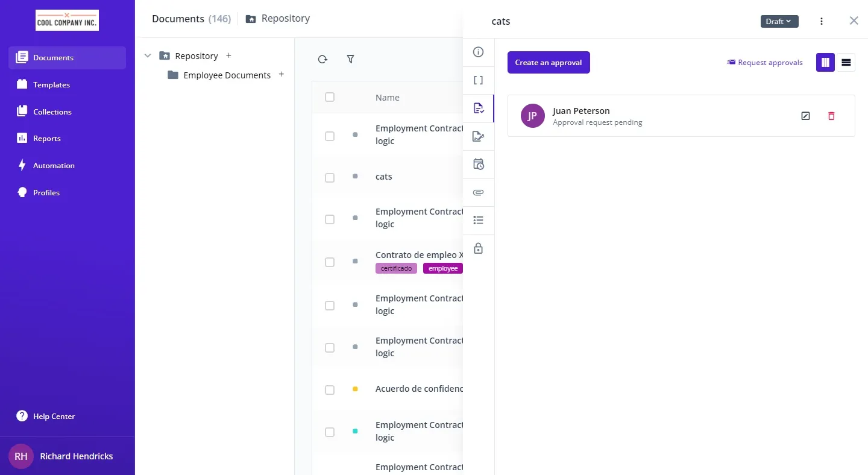Select the cats document checkbox
Image resolution: width=868 pixels, height=475 pixels.
coord(330,178)
